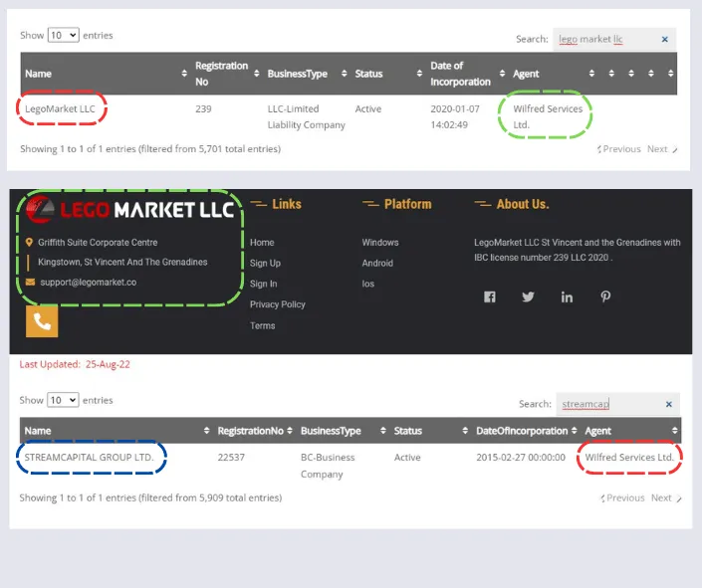Open lower table Show entries dropdown
This screenshot has width=702, height=588.
click(x=63, y=400)
